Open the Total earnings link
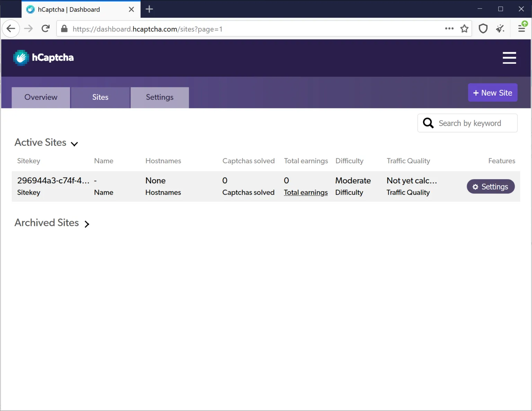Screen dimensions: 532x411 pos(306,192)
